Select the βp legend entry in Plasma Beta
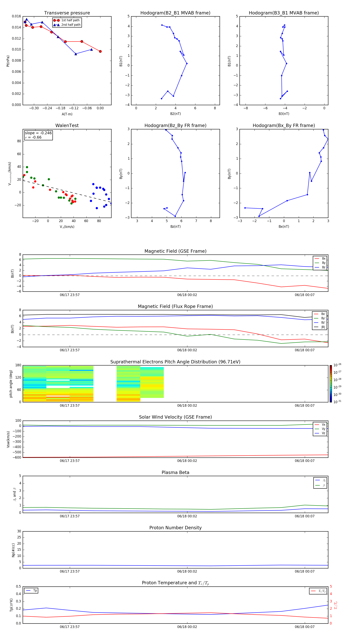Image resolution: width=351 pixels, height=644 pixels. pos(320,480)
